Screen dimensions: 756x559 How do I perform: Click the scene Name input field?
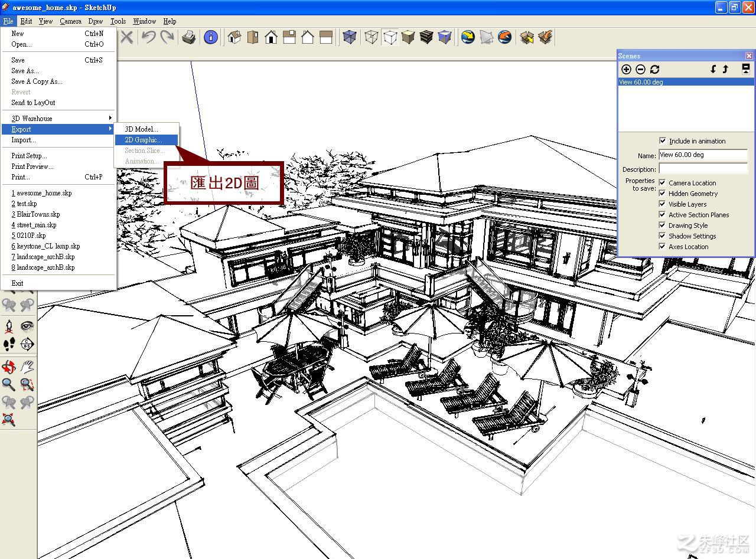point(703,155)
